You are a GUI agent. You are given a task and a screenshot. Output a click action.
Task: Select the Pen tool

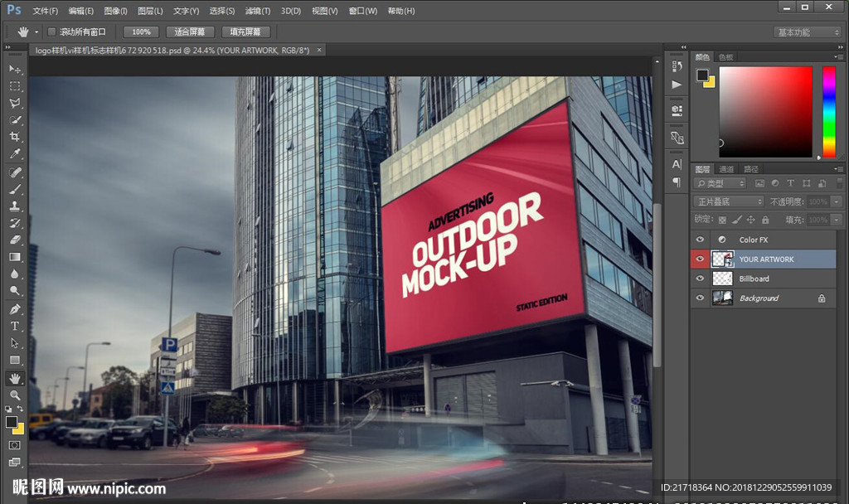(x=15, y=308)
